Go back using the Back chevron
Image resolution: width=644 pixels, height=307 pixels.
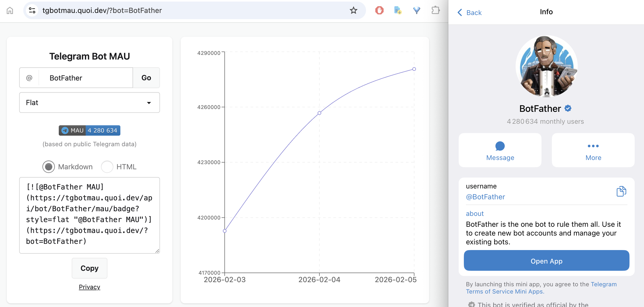click(x=460, y=12)
